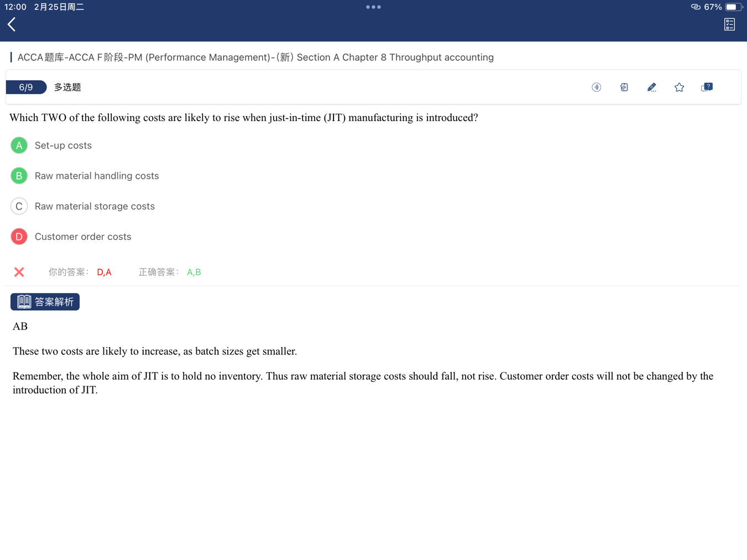Viewport: 747px width, 560px height.
Task: Tap the back arrow in the header
Action: tap(12, 24)
